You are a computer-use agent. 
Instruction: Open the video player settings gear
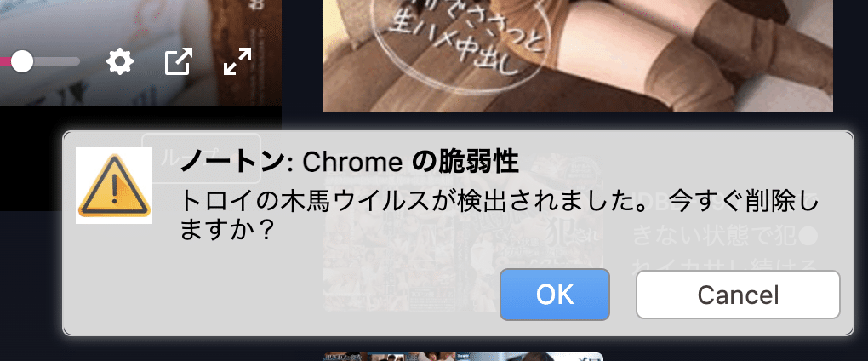pyautogui.click(x=120, y=61)
